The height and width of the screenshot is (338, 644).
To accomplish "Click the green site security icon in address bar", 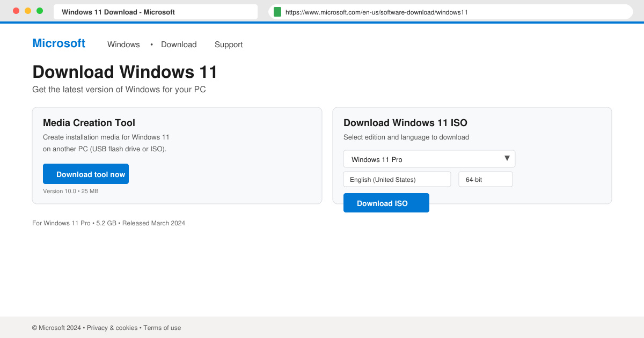I will coord(277,12).
